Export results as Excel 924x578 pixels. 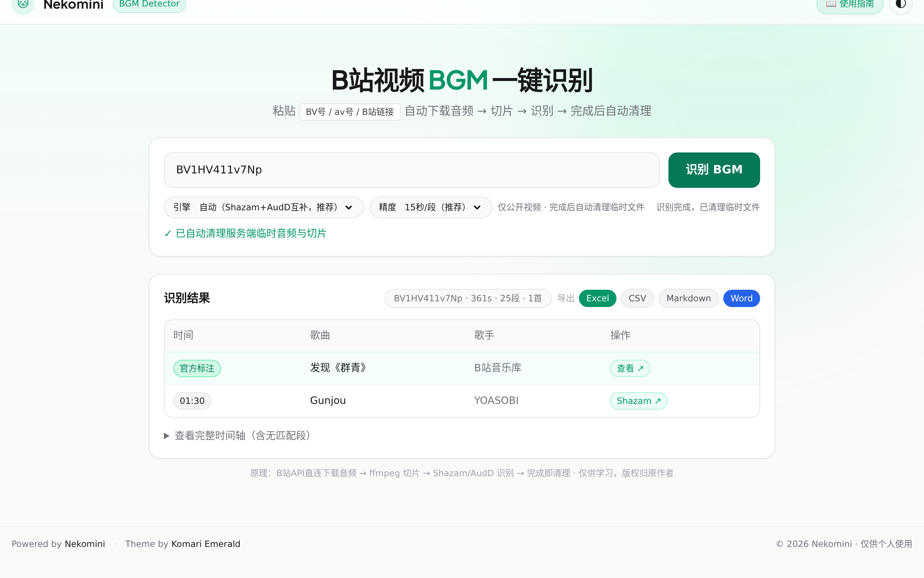(x=597, y=298)
